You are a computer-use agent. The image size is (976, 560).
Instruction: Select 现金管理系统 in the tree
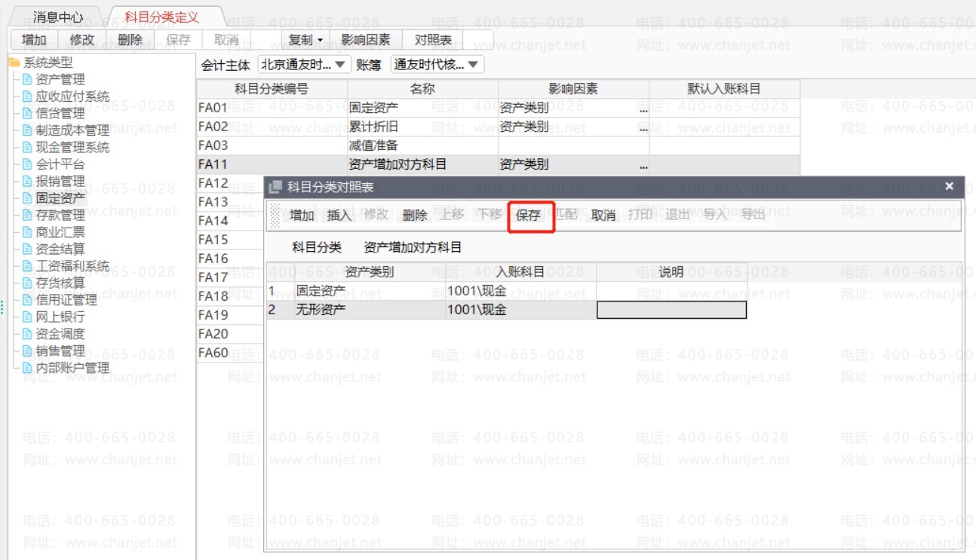pos(72,147)
